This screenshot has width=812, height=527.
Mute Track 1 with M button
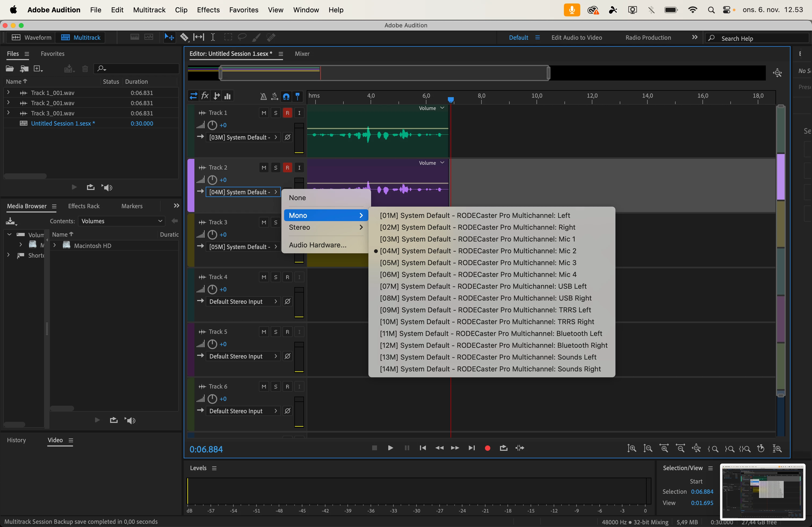(x=264, y=113)
